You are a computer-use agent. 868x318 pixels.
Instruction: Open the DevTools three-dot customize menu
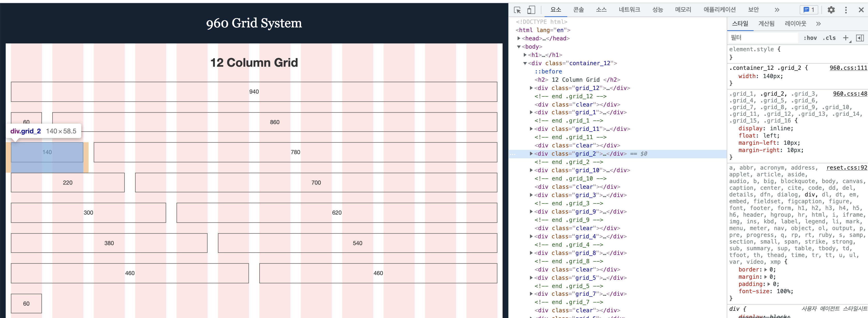[x=846, y=10]
